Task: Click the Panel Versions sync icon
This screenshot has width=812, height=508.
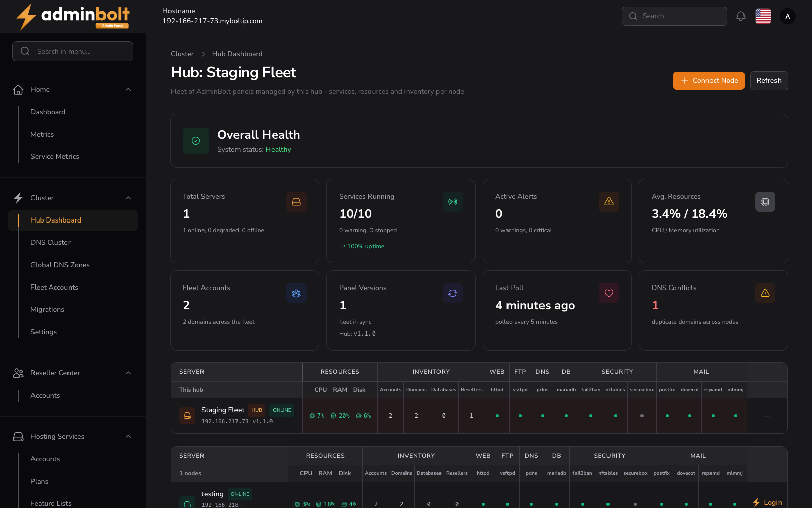Action: point(453,293)
